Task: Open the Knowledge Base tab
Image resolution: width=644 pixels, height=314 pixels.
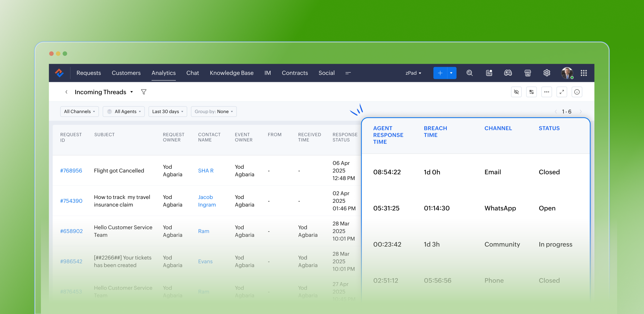Action: (x=231, y=73)
